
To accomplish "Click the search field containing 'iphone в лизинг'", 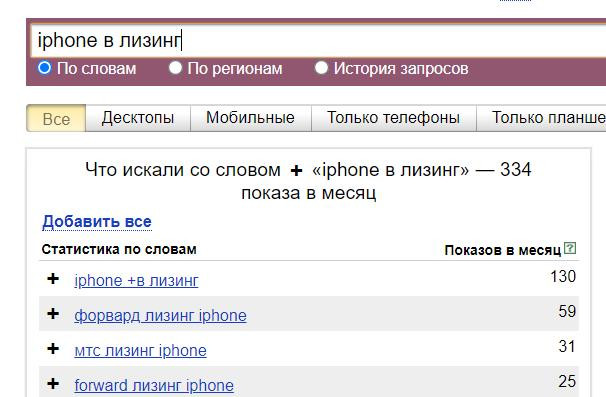I will click(318, 41).
